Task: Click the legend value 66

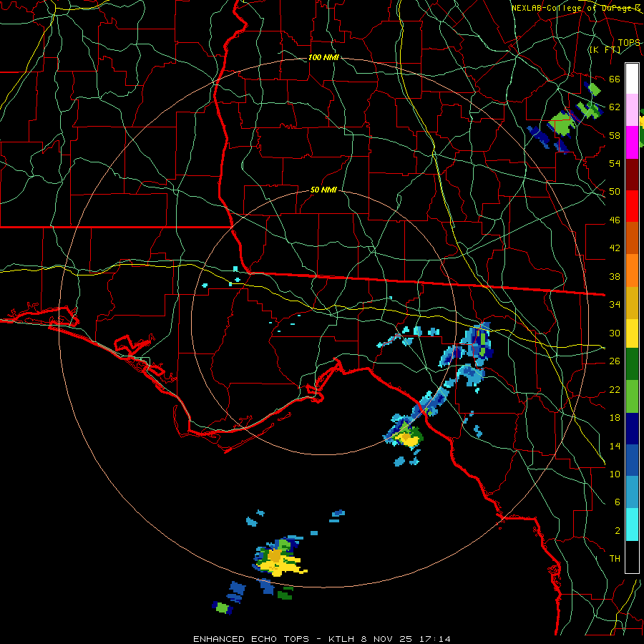Action: tap(615, 79)
